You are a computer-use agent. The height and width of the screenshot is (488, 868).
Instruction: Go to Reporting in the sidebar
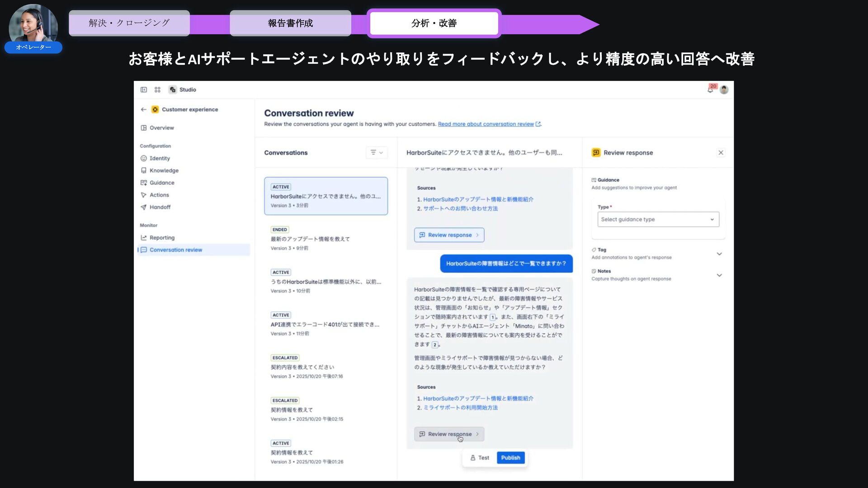pyautogui.click(x=162, y=238)
